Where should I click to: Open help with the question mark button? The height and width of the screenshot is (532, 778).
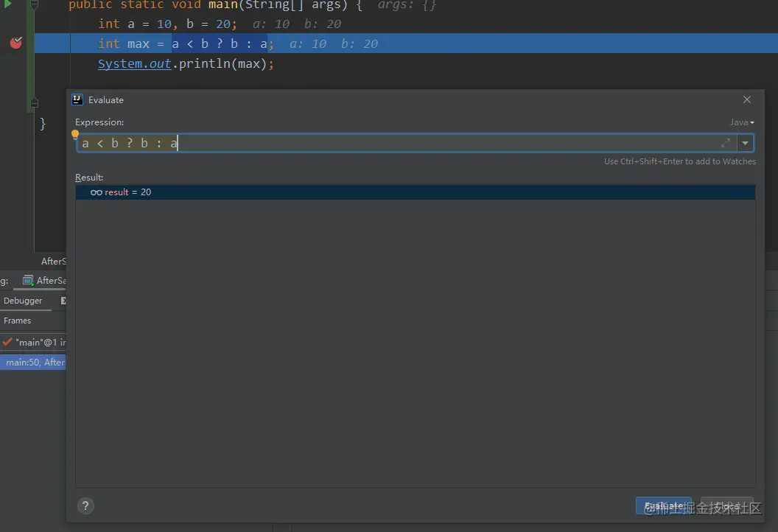tap(85, 505)
